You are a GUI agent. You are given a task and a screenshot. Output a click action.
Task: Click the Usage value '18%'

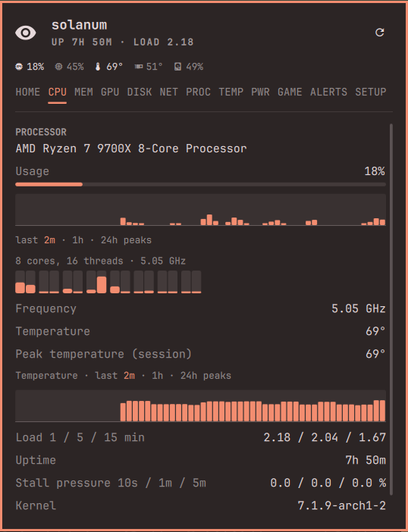pyautogui.click(x=375, y=171)
